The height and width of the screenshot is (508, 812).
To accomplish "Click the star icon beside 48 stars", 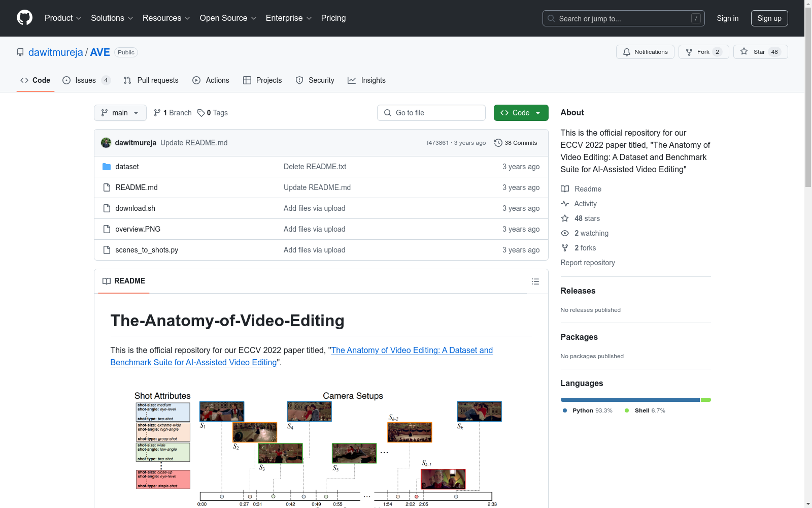I will point(565,218).
